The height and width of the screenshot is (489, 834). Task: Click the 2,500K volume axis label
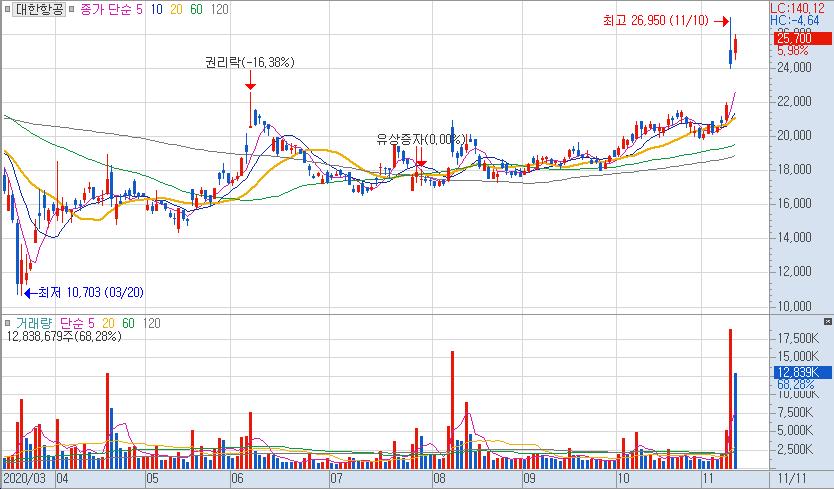click(796, 449)
